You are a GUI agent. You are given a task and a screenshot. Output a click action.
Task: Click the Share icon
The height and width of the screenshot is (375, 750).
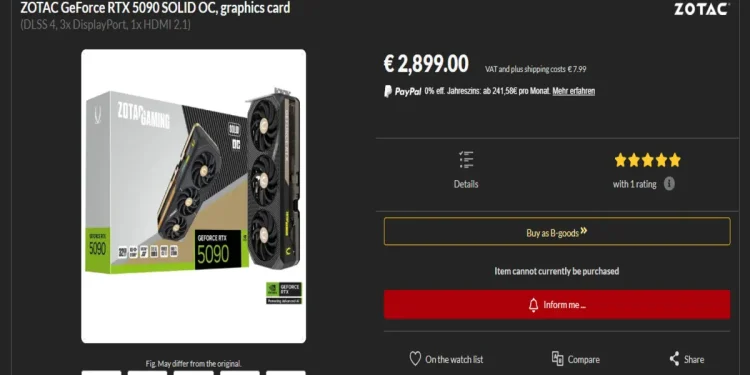pos(674,359)
